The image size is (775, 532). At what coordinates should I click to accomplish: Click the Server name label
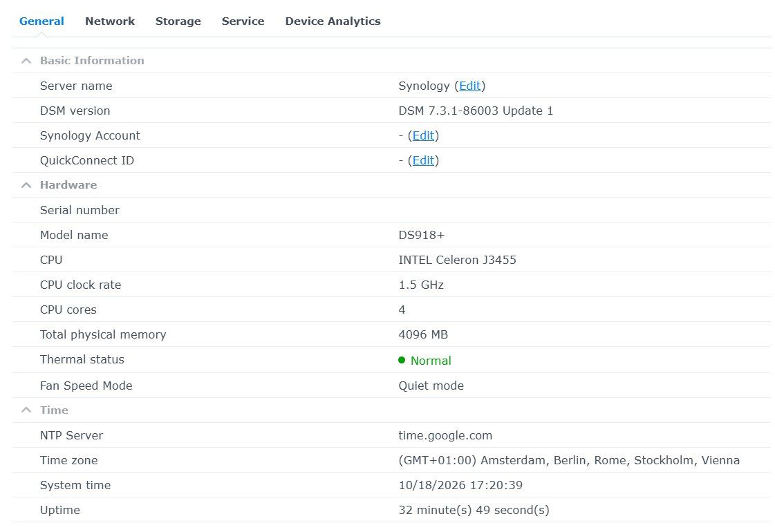[76, 86]
